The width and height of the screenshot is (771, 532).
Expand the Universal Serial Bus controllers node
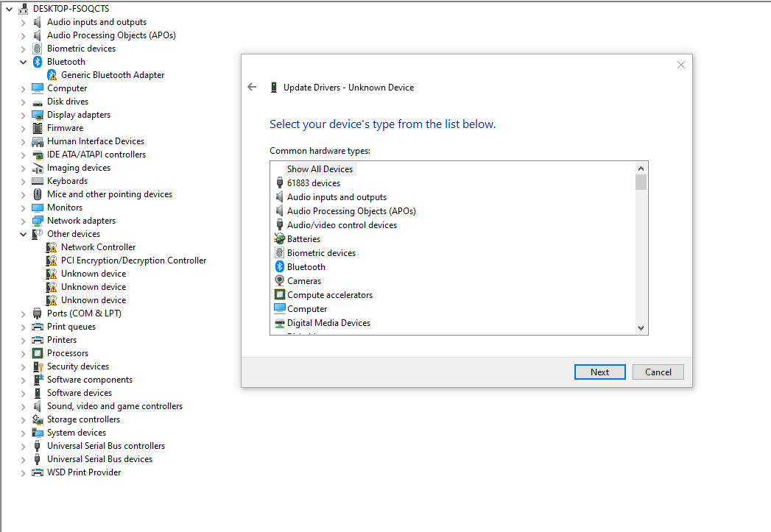click(23, 445)
